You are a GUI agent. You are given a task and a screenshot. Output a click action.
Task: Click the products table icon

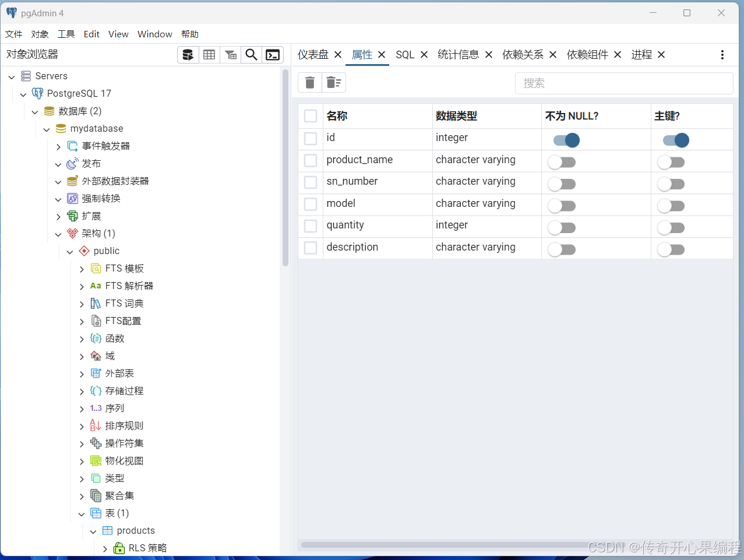point(107,530)
